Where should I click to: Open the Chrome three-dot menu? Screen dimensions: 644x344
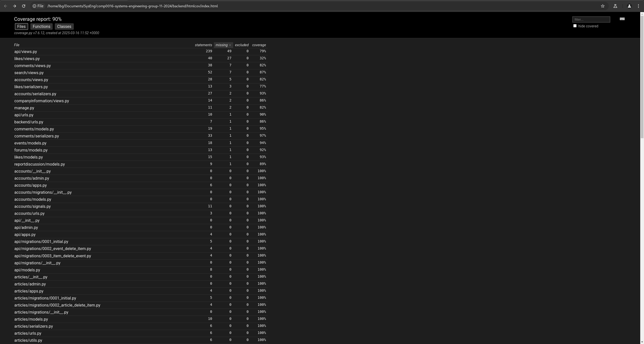coord(638,6)
